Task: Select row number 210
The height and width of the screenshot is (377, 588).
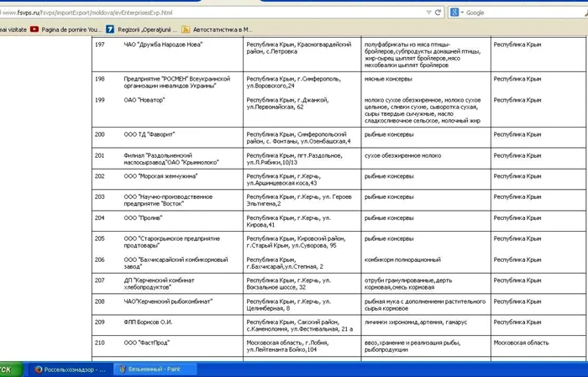Action: tap(99, 343)
